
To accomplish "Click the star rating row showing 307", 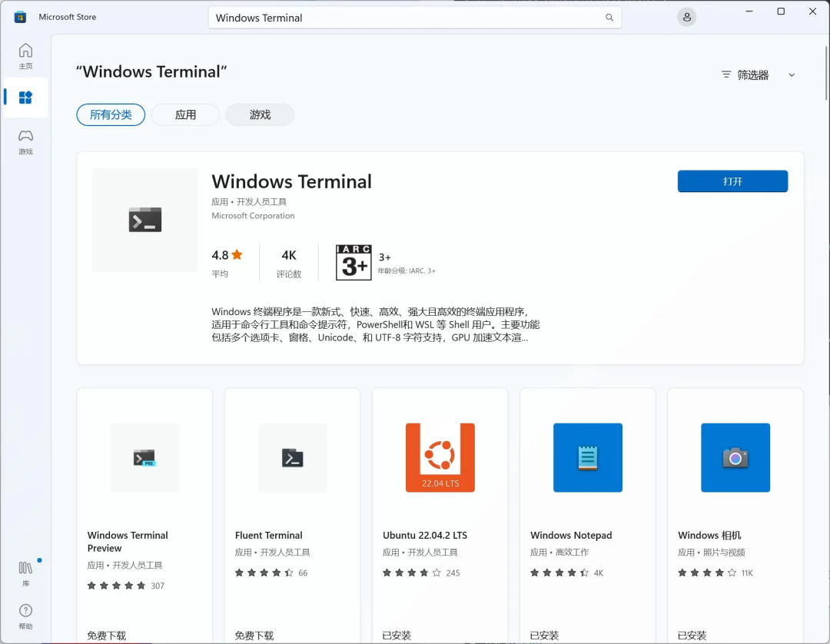I will click(x=126, y=586).
